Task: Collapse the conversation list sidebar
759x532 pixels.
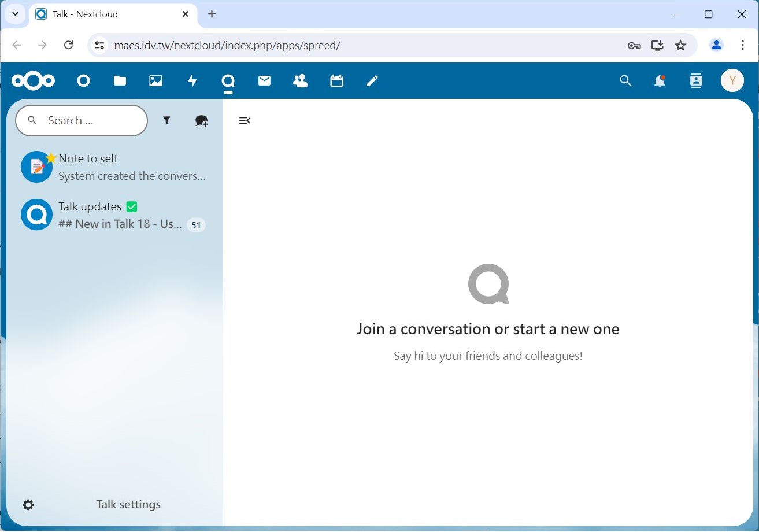Action: [x=245, y=120]
